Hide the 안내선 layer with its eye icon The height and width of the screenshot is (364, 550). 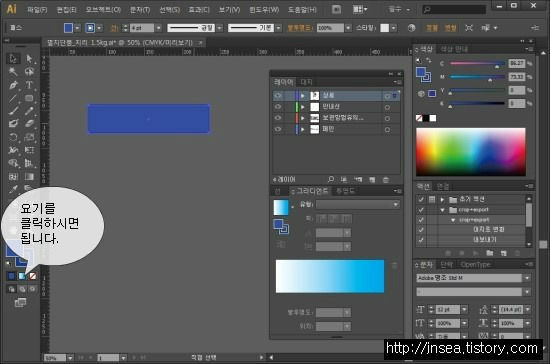pos(278,107)
